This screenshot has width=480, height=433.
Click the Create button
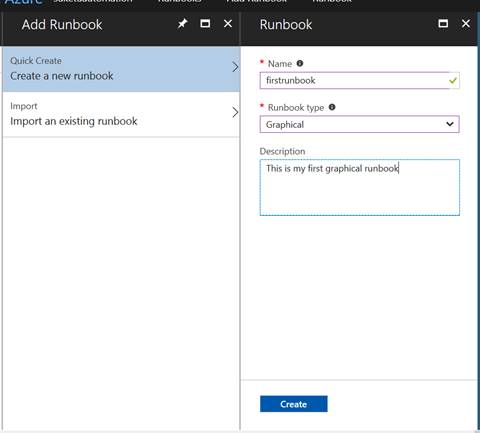coord(294,404)
